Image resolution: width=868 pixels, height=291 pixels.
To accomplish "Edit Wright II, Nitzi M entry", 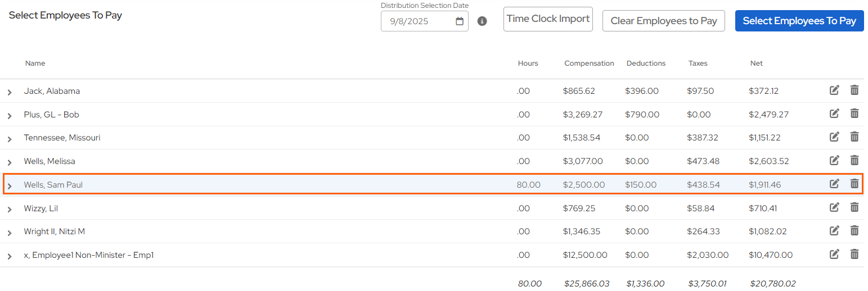I will click(x=834, y=231).
